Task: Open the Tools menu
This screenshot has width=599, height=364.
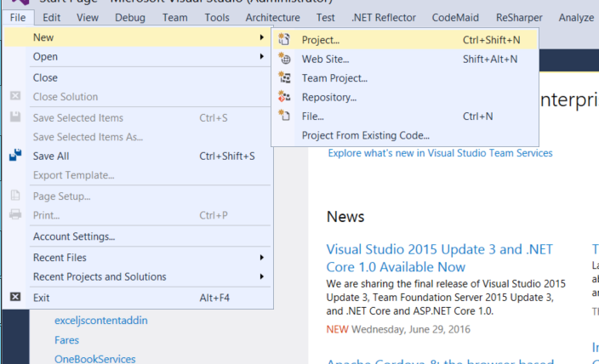Action: [x=217, y=18]
